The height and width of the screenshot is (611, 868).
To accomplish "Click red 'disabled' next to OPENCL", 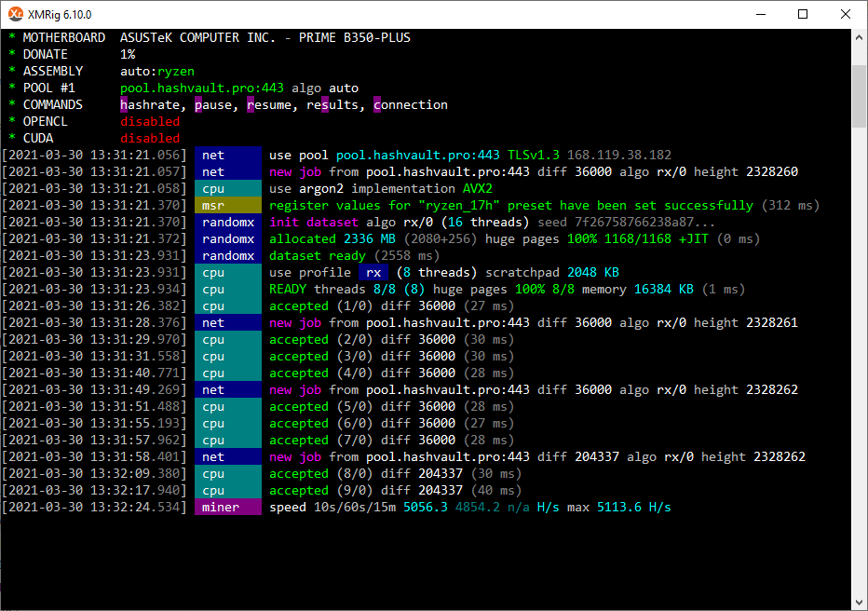I will click(x=150, y=121).
